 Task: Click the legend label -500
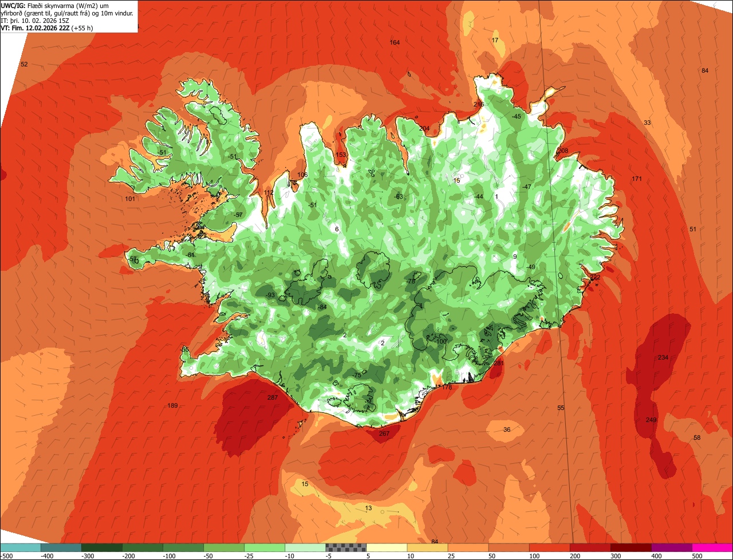6,556
